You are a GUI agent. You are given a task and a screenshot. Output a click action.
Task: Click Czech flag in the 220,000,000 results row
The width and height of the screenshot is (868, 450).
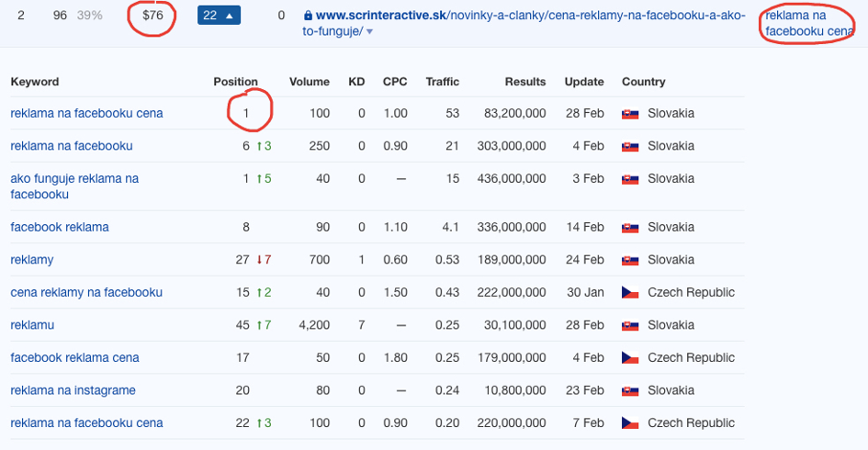click(630, 423)
